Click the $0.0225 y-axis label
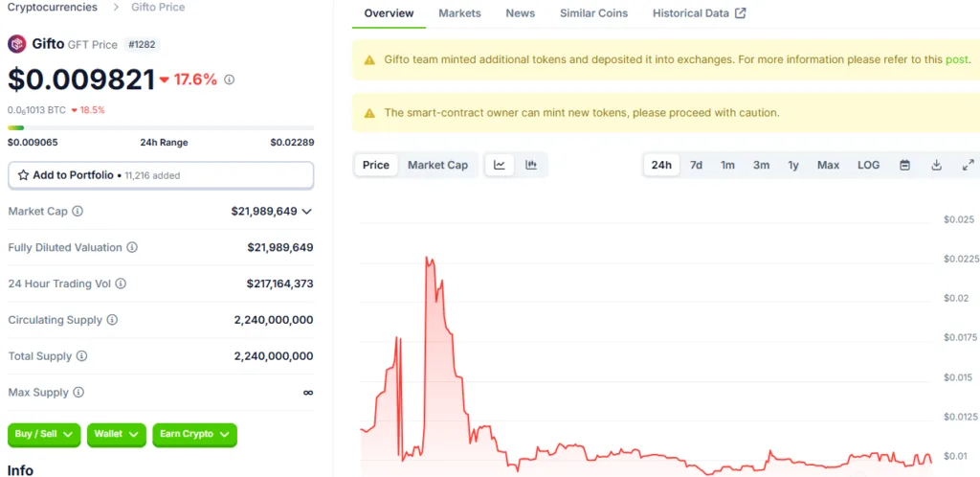This screenshot has width=980, height=477. (961, 259)
